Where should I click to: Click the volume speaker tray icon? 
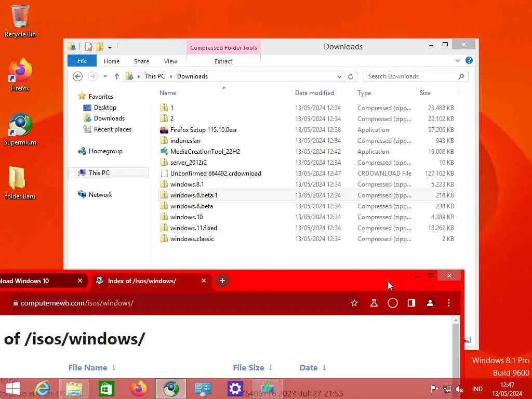click(459, 389)
